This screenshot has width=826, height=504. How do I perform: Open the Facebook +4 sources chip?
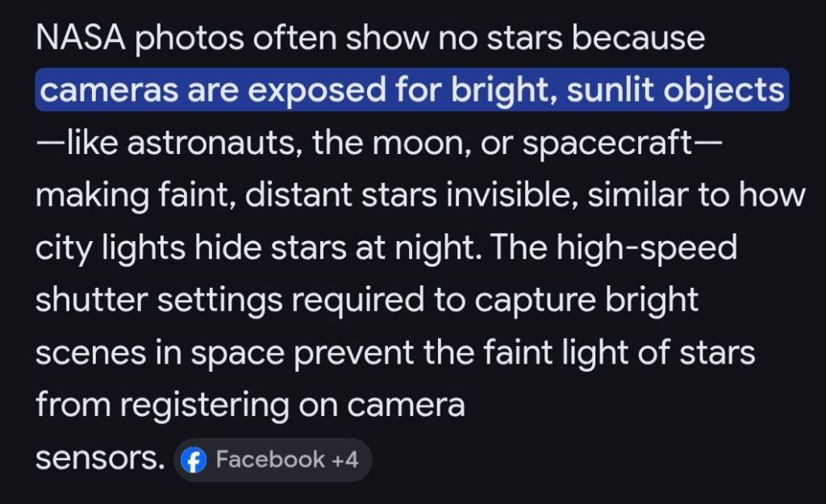(x=273, y=460)
